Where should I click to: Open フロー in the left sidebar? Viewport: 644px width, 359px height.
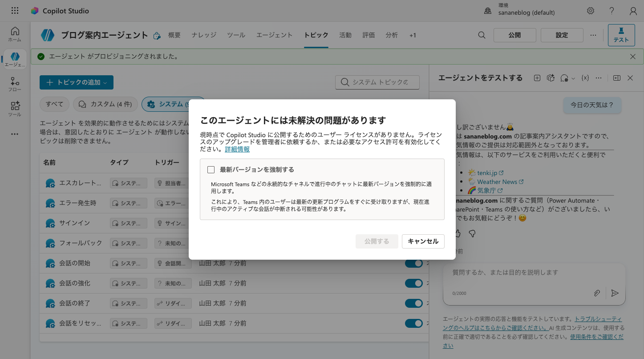[x=15, y=84]
